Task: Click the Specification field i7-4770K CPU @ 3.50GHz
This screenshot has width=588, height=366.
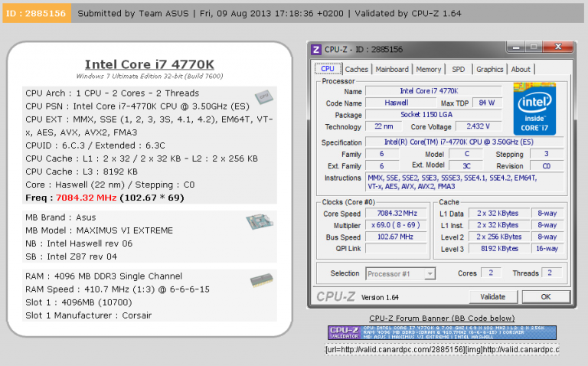Action: point(464,142)
